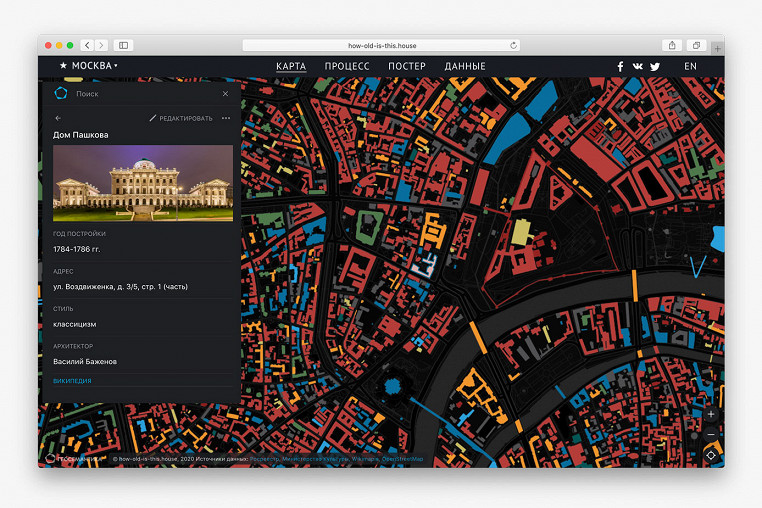
Task: Click the Twitter bird icon
Action: 655,66
